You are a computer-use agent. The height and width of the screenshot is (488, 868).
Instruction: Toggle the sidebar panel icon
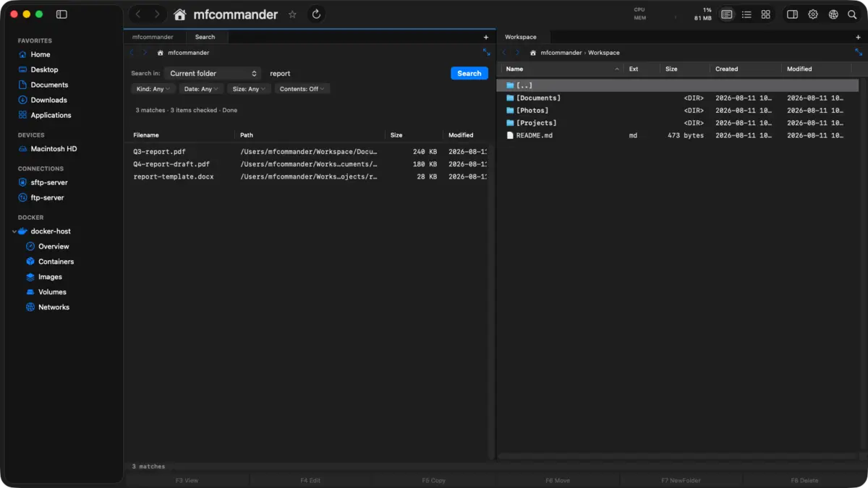tap(61, 14)
